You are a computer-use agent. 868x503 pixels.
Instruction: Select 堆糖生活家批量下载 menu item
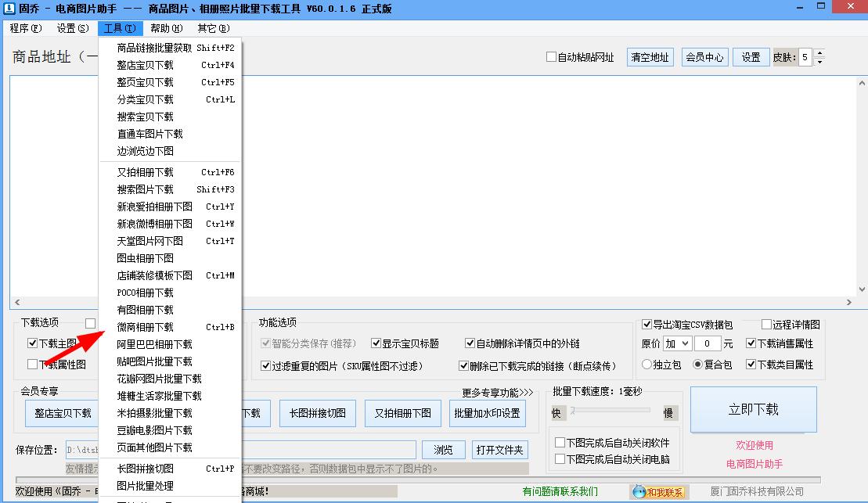point(170,396)
